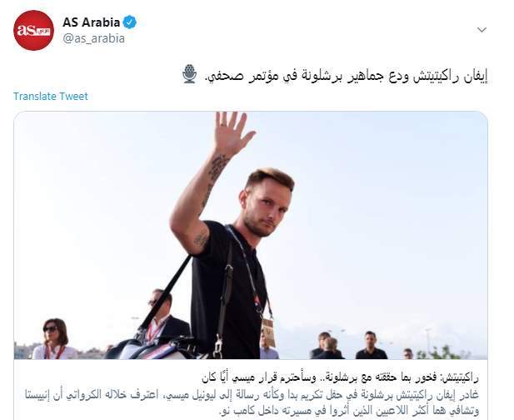
Task: Click the grey card description text
Action: click(252, 402)
